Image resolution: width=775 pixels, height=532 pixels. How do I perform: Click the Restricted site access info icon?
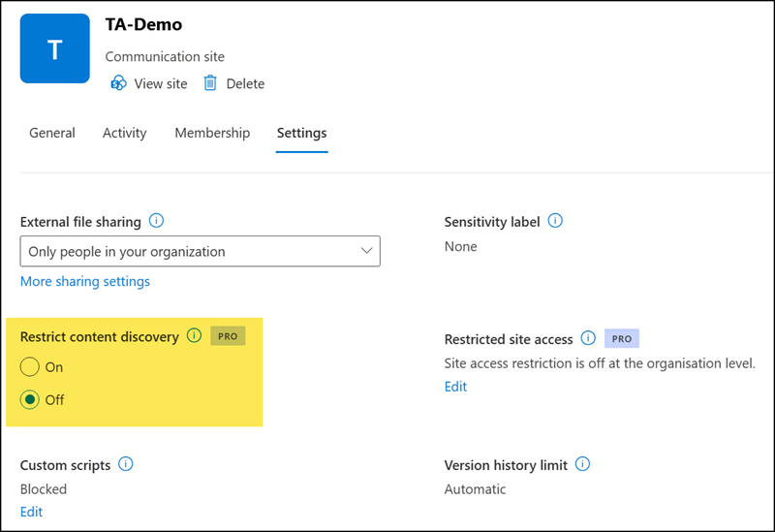coord(588,338)
